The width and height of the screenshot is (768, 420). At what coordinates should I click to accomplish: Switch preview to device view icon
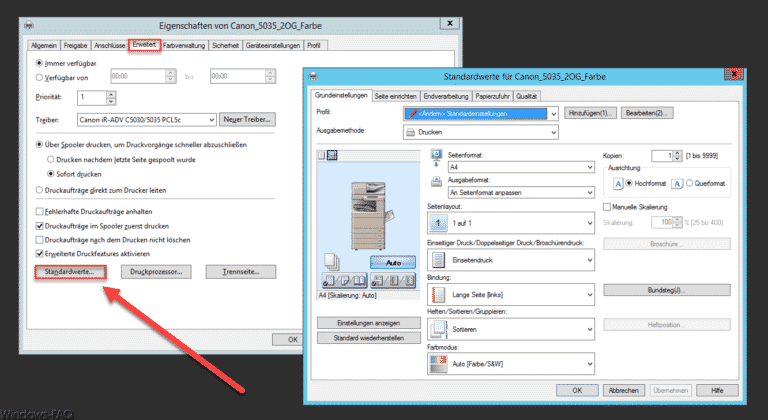332,155
